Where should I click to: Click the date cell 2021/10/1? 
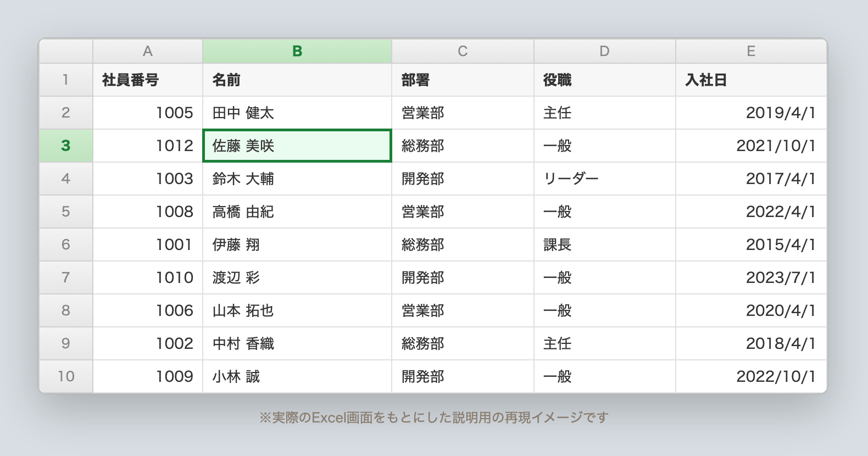[x=751, y=146]
